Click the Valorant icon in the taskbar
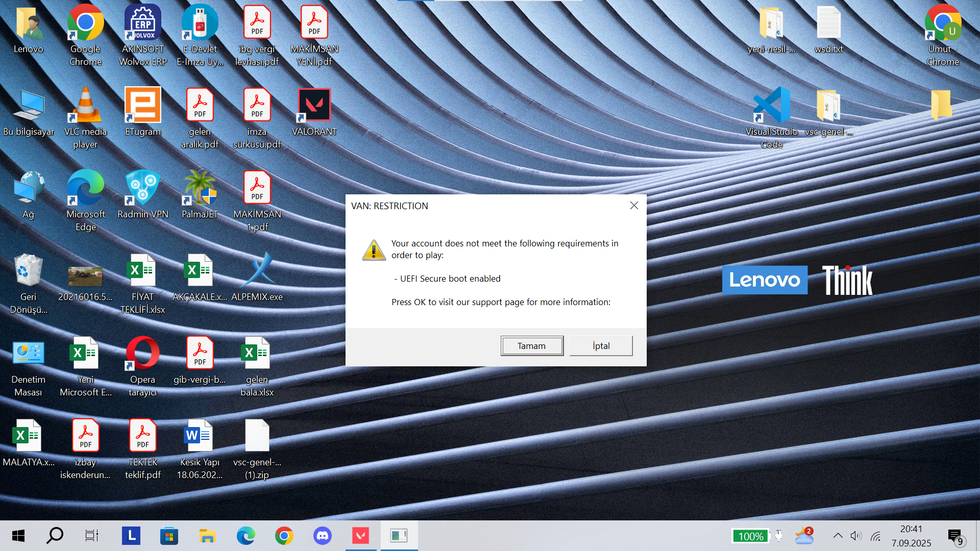 tap(360, 536)
